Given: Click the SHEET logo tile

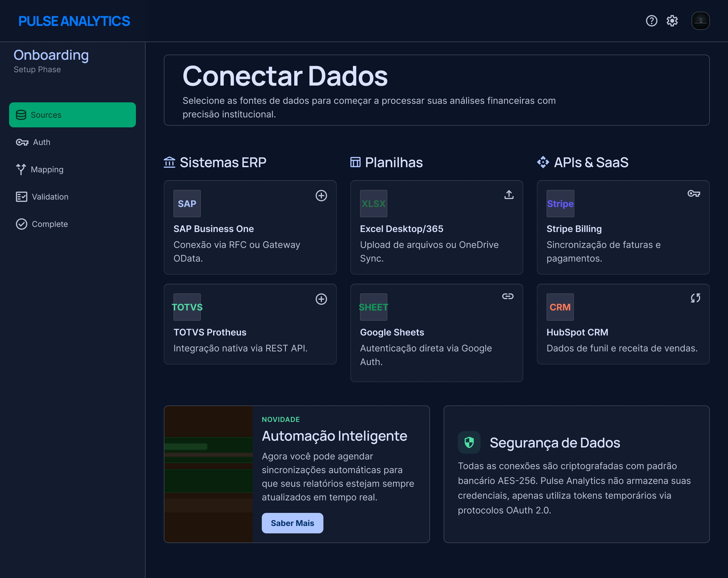Looking at the screenshot, I should pos(373,307).
